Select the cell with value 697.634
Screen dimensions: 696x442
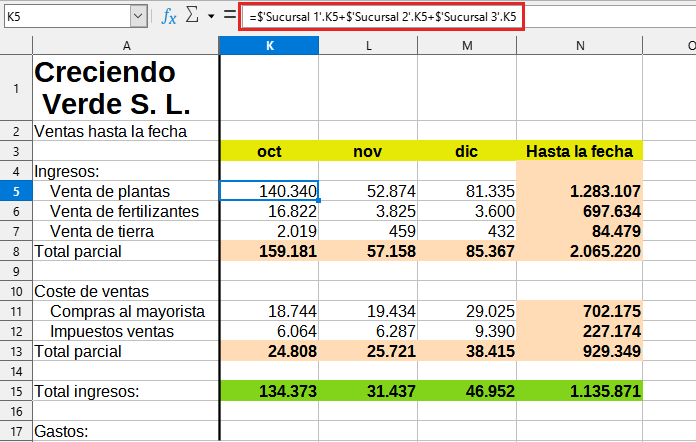pos(580,211)
